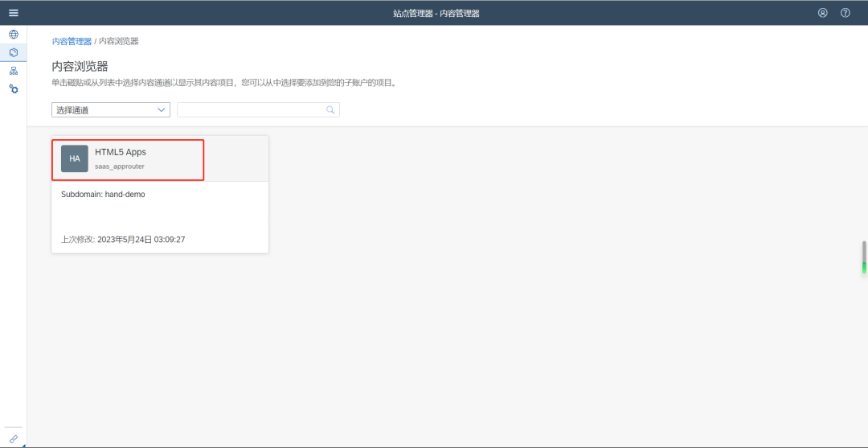Viewport: 868px width, 448px height.
Task: Click the search magnifier icon
Action: tap(330, 109)
